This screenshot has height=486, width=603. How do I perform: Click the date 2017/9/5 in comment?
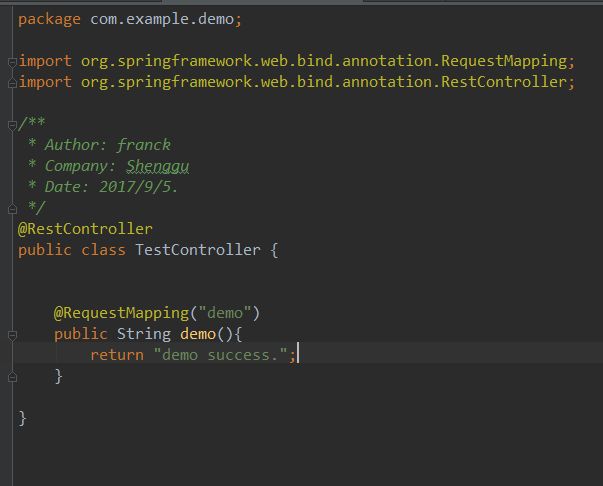(x=135, y=187)
